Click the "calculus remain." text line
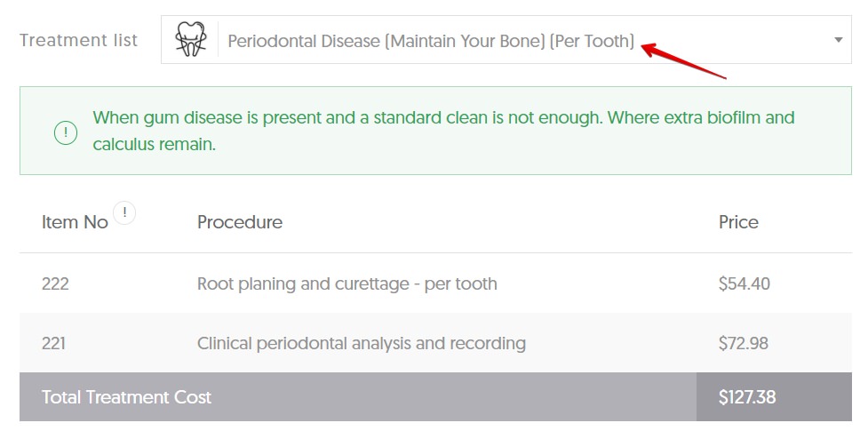Viewport: 868px width, 439px height. [155, 144]
